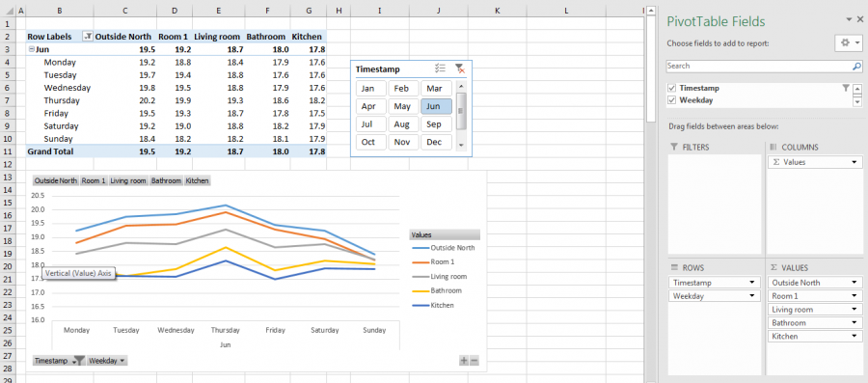Select Dec in the Timestamp slicer
The width and height of the screenshot is (868, 383).
click(x=436, y=142)
